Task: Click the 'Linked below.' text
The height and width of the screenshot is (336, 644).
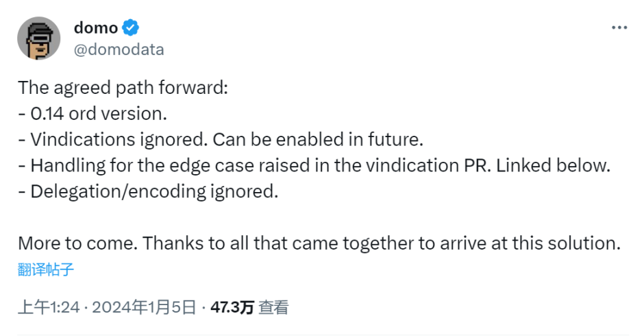Action: pyautogui.click(x=554, y=165)
